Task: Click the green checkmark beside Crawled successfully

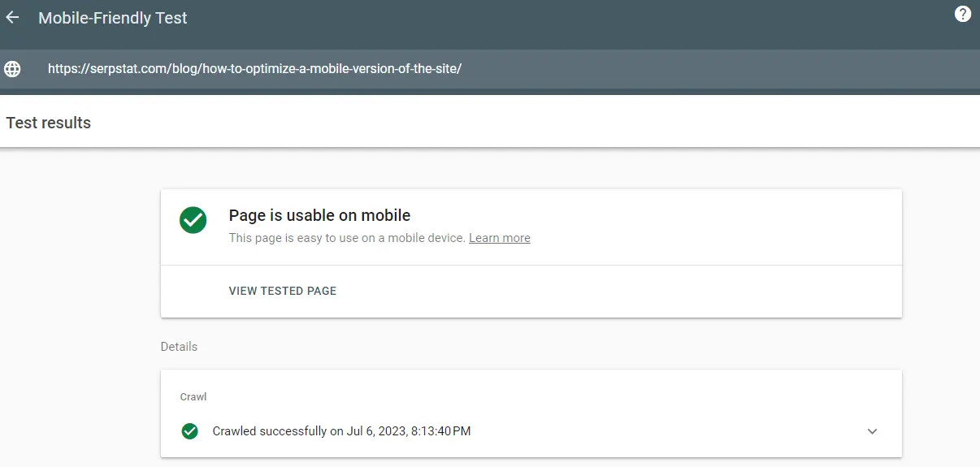Action: [x=190, y=431]
